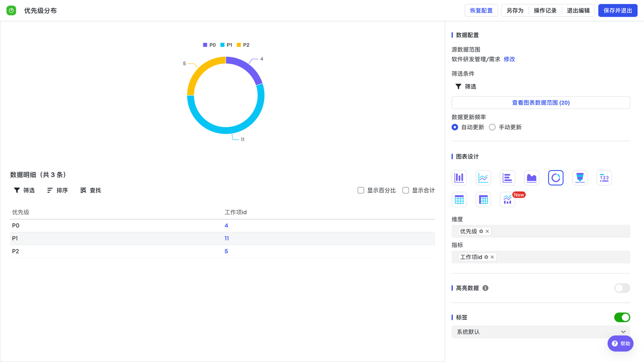Click the 指标 metric field area
Image resolution: width=644 pixels, height=362 pixels.
(541, 257)
